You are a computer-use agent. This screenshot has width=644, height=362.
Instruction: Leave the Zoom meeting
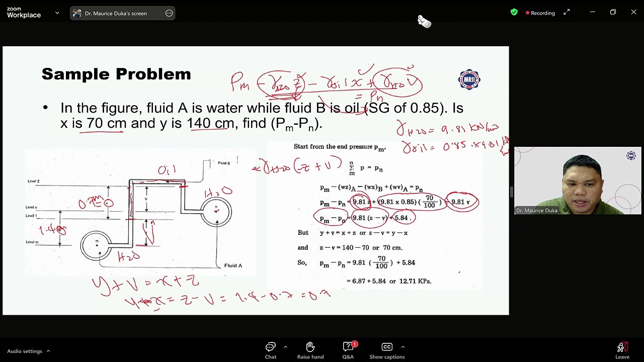click(x=622, y=350)
